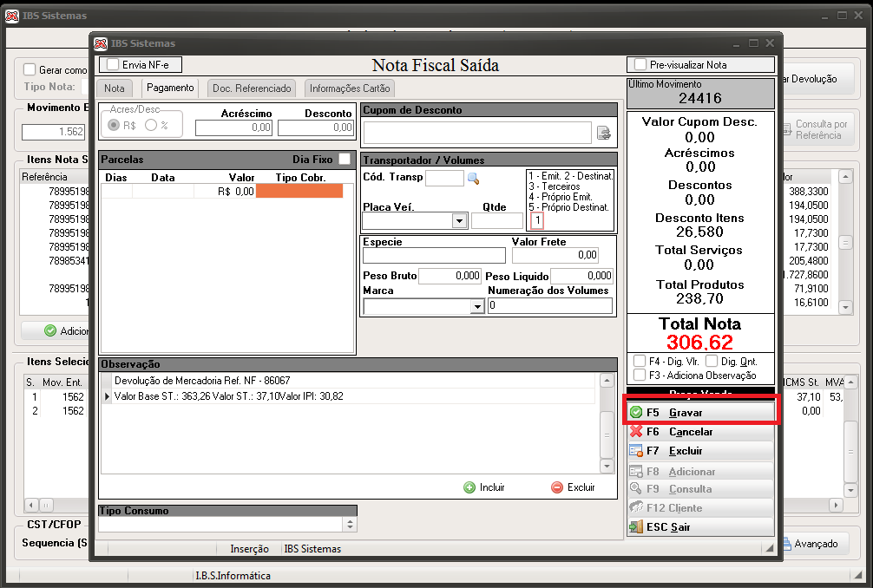Switch to the Nota tab
The image size is (873, 588).
tap(115, 88)
